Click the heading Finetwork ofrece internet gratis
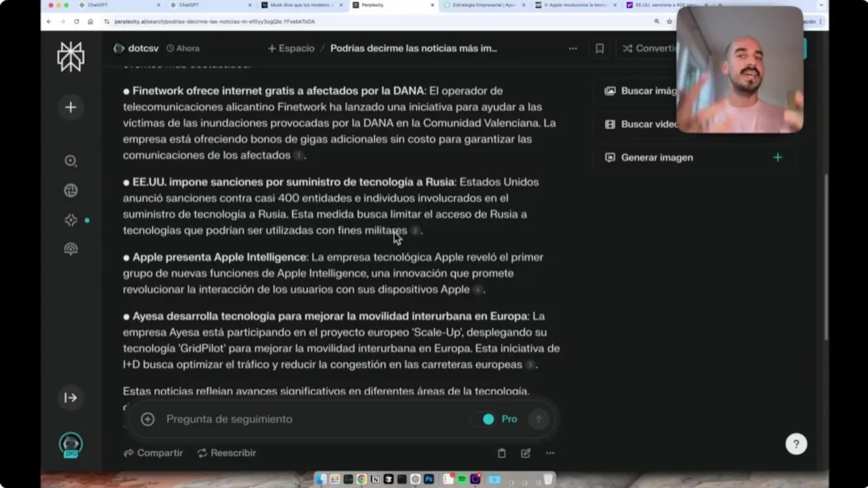The height and width of the screenshot is (488, 868). (x=278, y=91)
